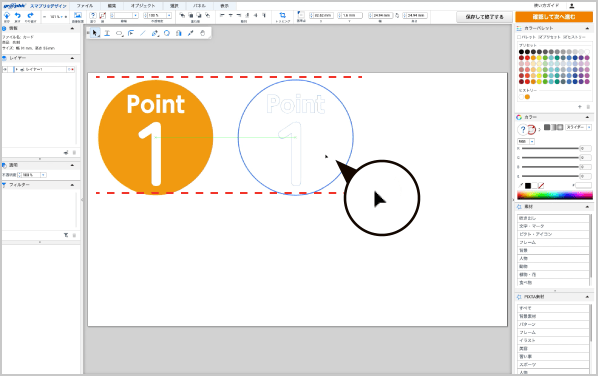Click the save cloud icon

pos(6,15)
